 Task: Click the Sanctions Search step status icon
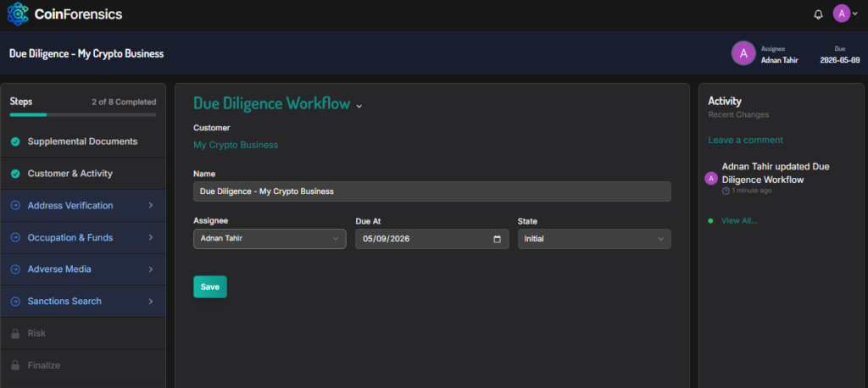pos(15,302)
